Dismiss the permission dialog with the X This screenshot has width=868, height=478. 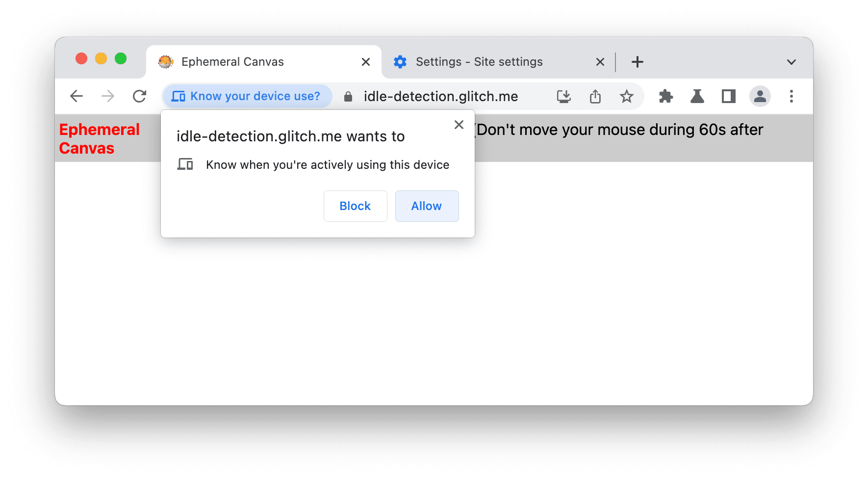coord(459,125)
